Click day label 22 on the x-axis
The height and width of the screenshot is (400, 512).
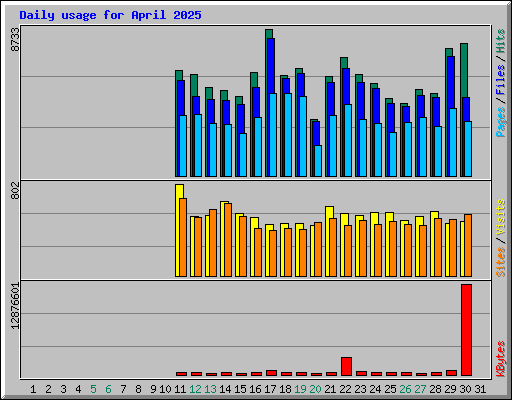coord(345,389)
